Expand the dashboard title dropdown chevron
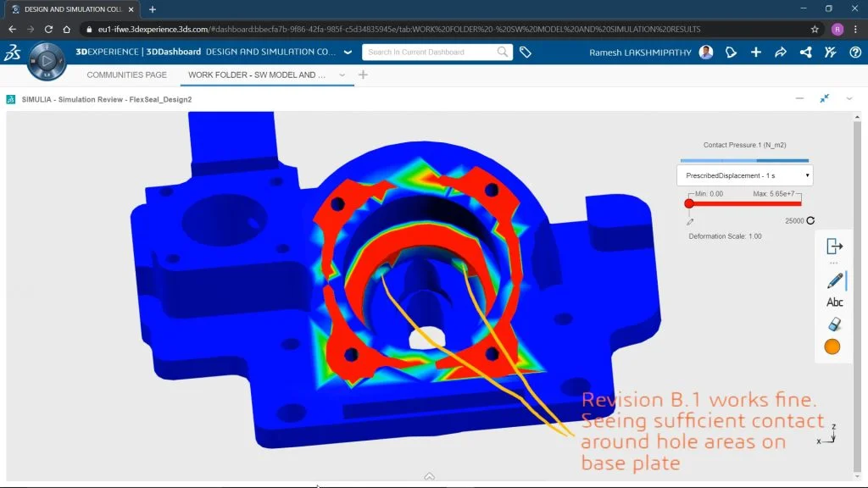The height and width of the screenshot is (488, 868). [348, 53]
